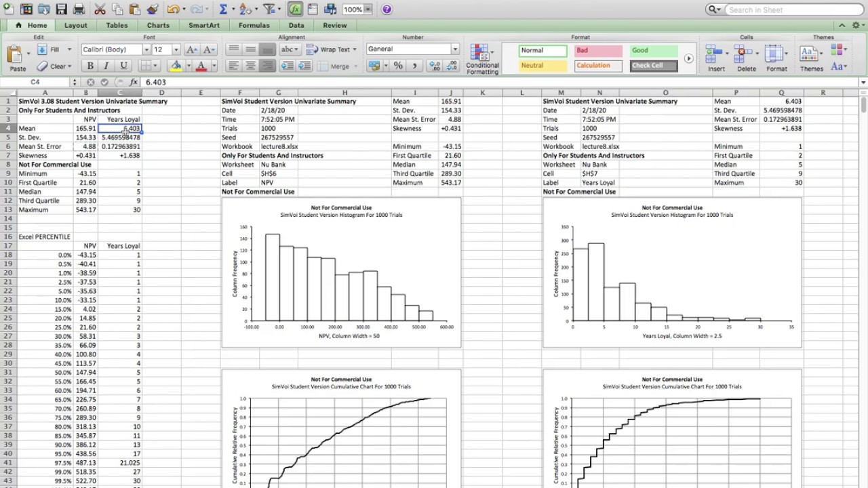
Task: Show the Toolbox icon
Action: (x=313, y=9)
